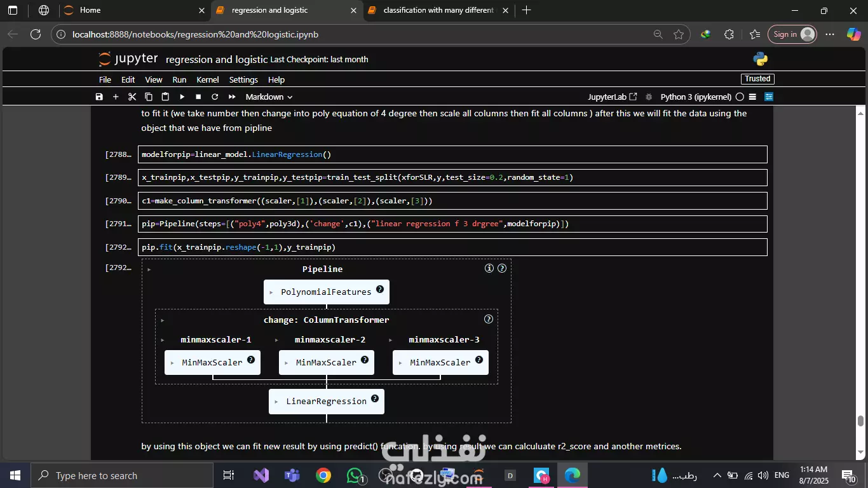
Task: Expand minmaxscaler-2 column details
Action: point(276,340)
